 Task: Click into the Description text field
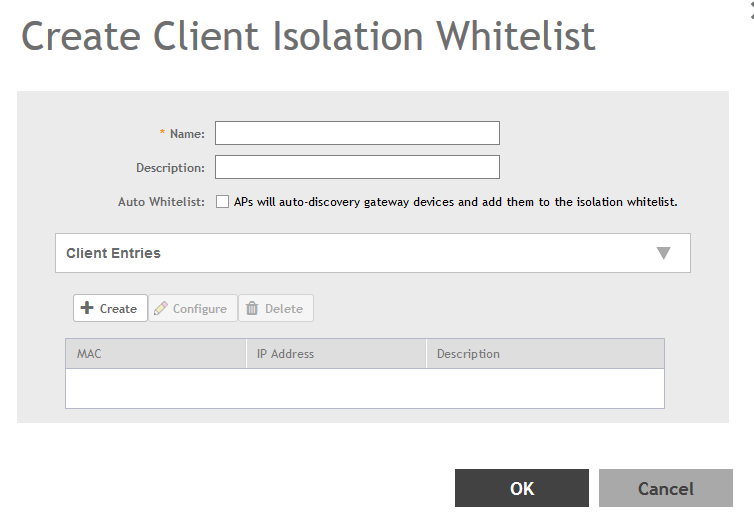click(357, 167)
